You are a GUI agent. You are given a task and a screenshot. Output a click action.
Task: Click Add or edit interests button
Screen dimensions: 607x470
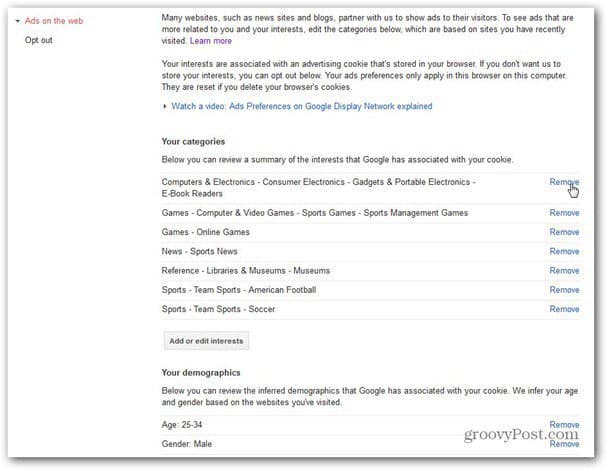coord(206,341)
